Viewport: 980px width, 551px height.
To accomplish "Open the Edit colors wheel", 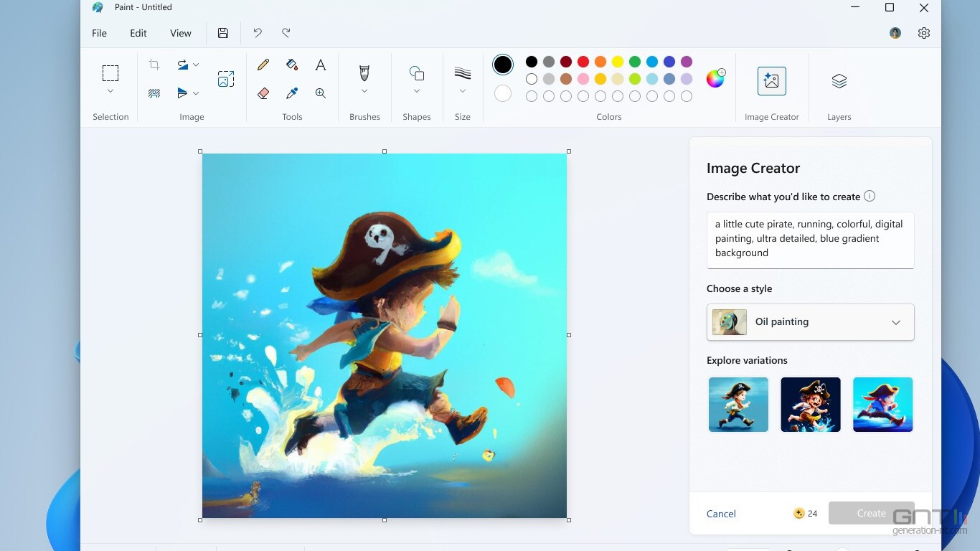I will (715, 78).
